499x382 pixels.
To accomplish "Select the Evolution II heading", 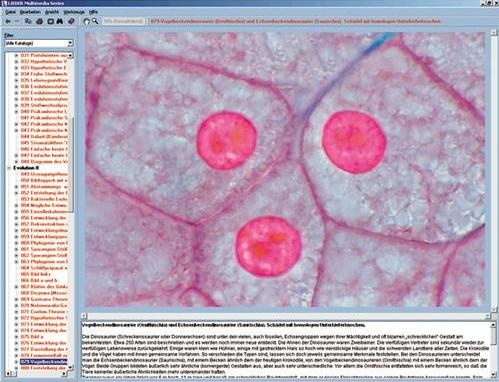I will pyautogui.click(x=26, y=168).
